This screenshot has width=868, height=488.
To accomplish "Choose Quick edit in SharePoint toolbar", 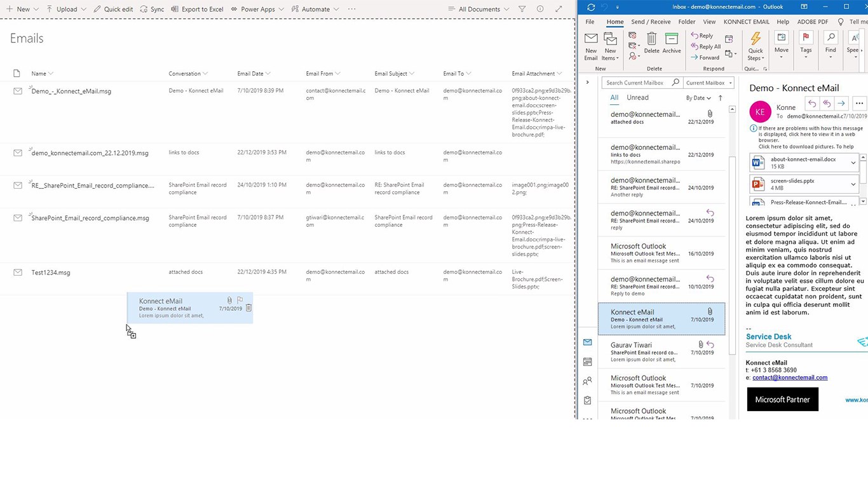I will [113, 9].
